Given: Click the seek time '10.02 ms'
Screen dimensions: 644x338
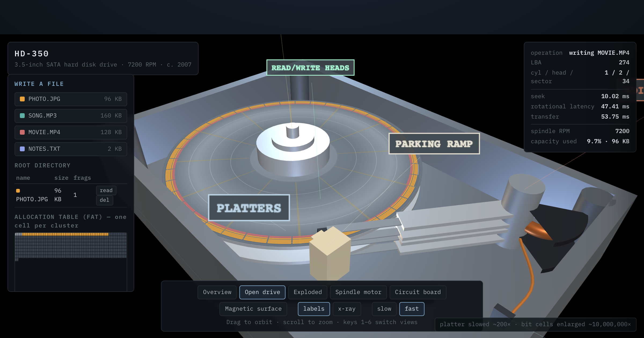Looking at the screenshot, I should pos(615,96).
